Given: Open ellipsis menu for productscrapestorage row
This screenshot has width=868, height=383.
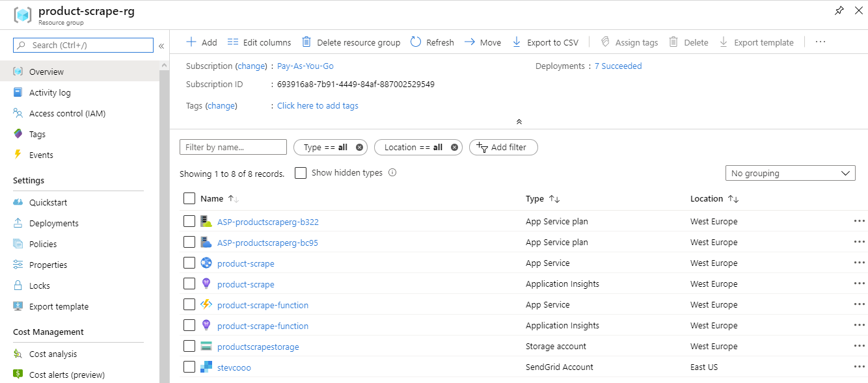Looking at the screenshot, I should (x=860, y=346).
